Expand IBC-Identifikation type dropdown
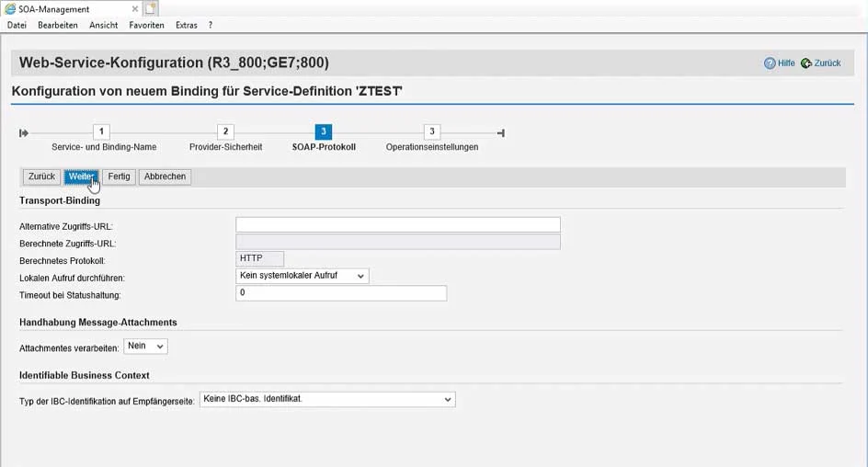Image resolution: width=868 pixels, height=467 pixels. tap(326, 399)
